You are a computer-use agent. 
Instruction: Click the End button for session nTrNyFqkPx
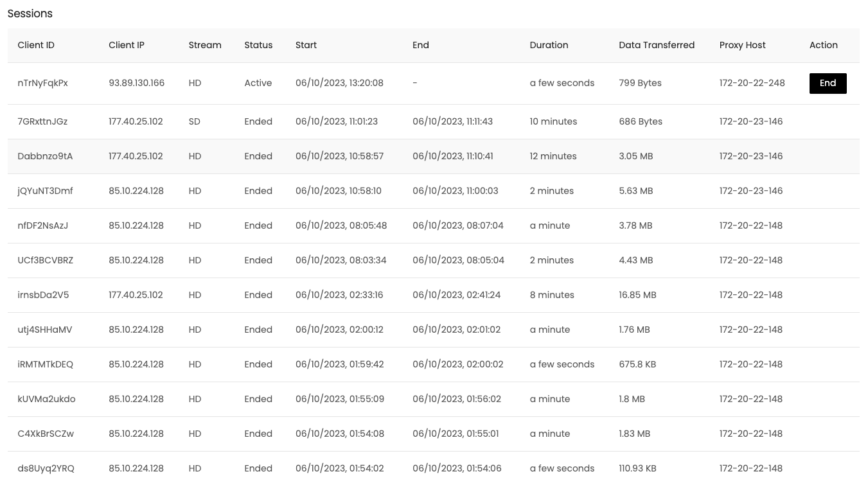828,84
